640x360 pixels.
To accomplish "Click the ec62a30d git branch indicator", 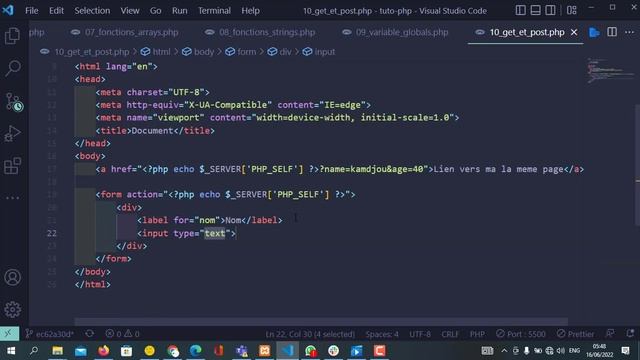I will (x=50, y=333).
